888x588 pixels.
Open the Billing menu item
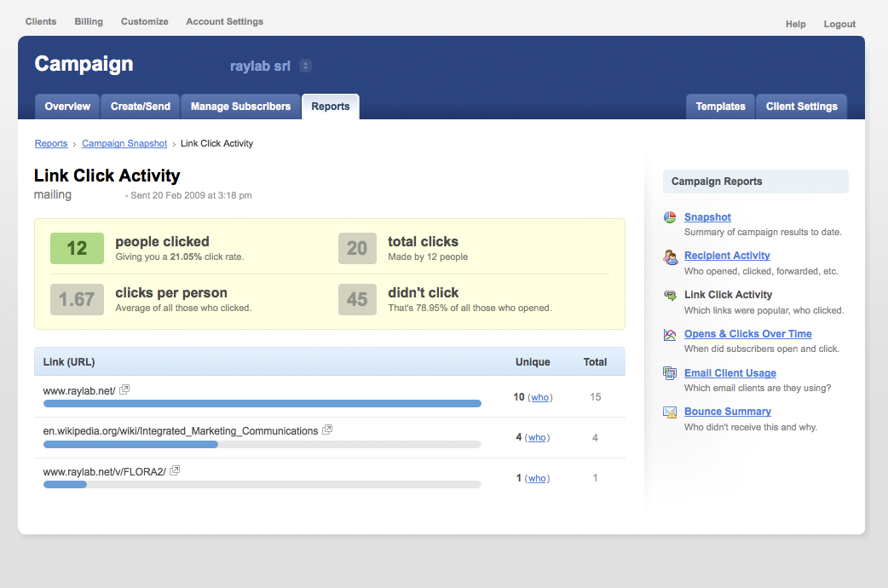pos(89,21)
